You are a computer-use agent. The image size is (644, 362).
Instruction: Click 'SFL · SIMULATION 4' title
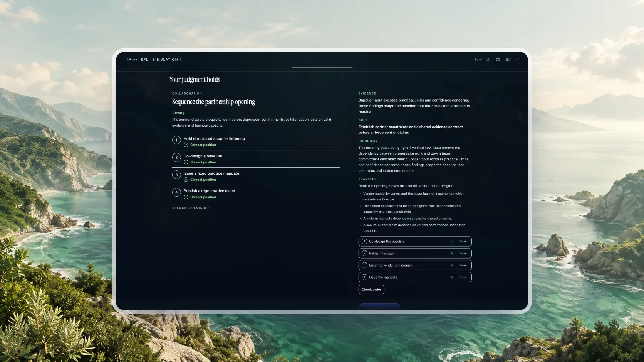161,60
